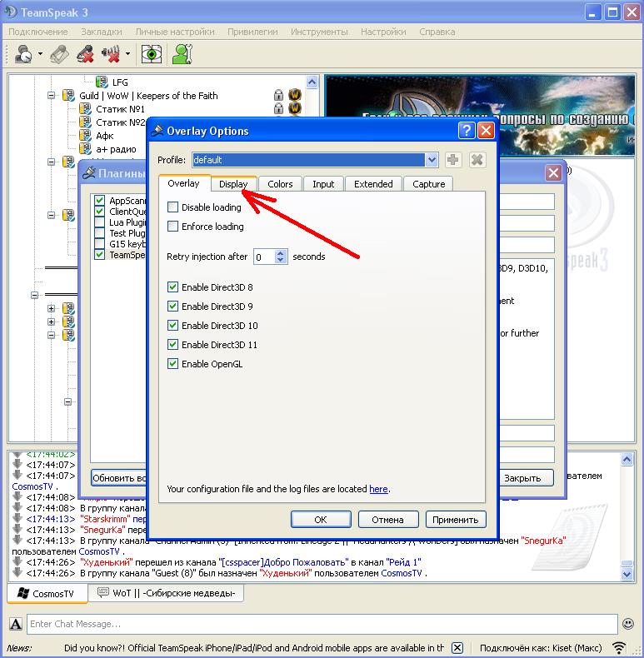644x658 pixels.
Task: Open the Инструменты menu
Action: click(x=319, y=32)
